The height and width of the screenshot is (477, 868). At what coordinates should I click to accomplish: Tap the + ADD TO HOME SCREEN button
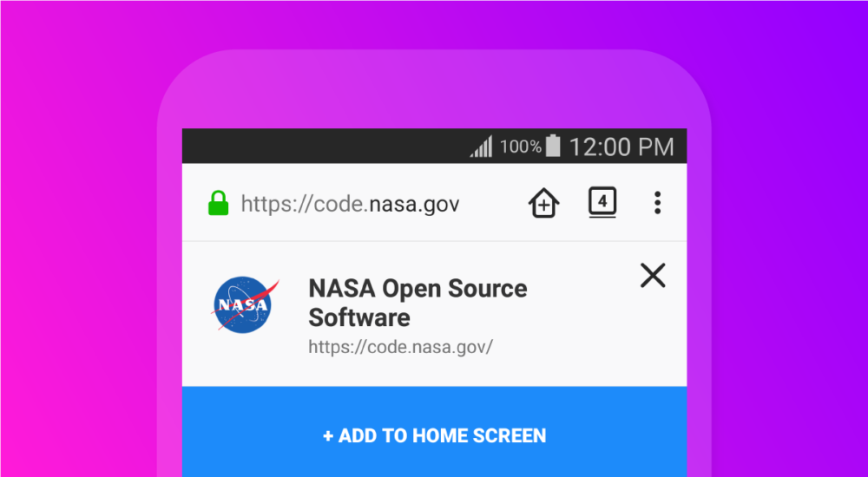[x=435, y=435]
